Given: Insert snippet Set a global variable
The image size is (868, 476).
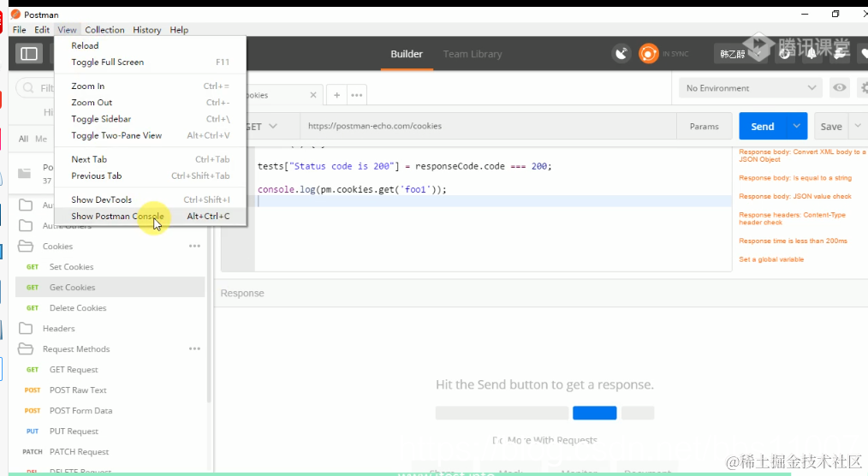Looking at the screenshot, I should point(771,259).
